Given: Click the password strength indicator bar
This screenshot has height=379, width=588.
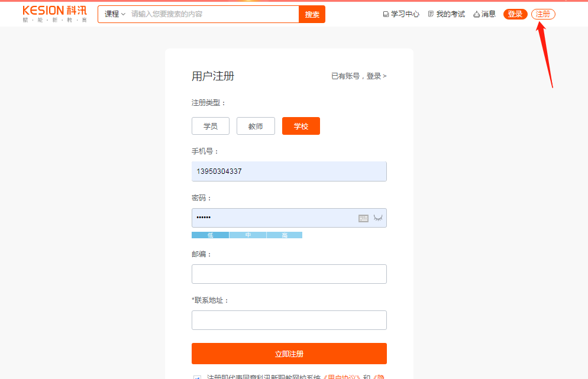Looking at the screenshot, I should tap(247, 235).
